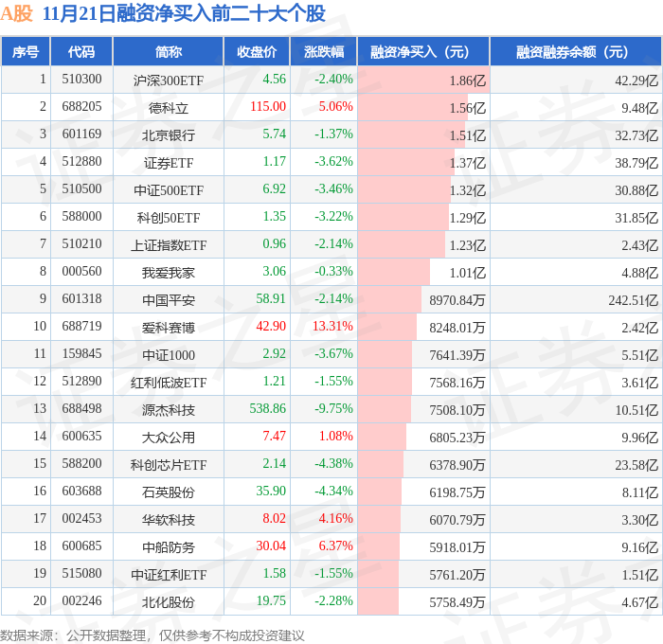Click the change value -3.62%
The width and height of the screenshot is (663, 644).
(333, 162)
